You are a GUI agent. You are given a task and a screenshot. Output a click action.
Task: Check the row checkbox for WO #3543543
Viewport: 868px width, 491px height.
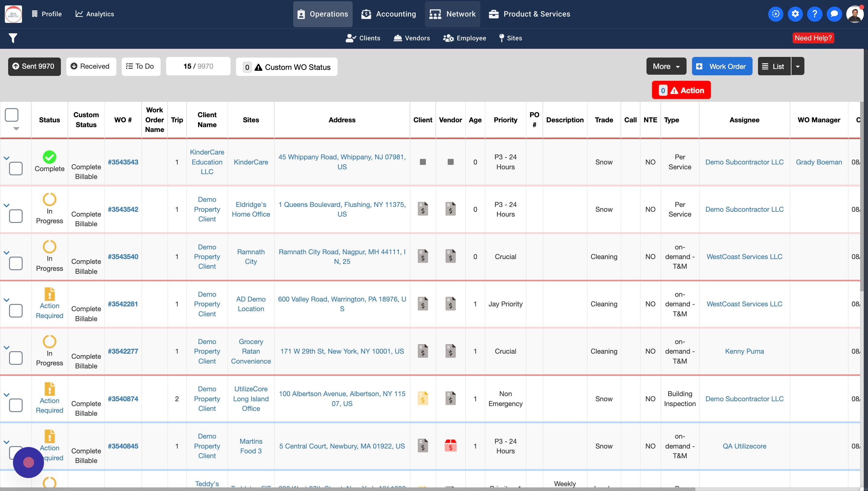tap(16, 168)
